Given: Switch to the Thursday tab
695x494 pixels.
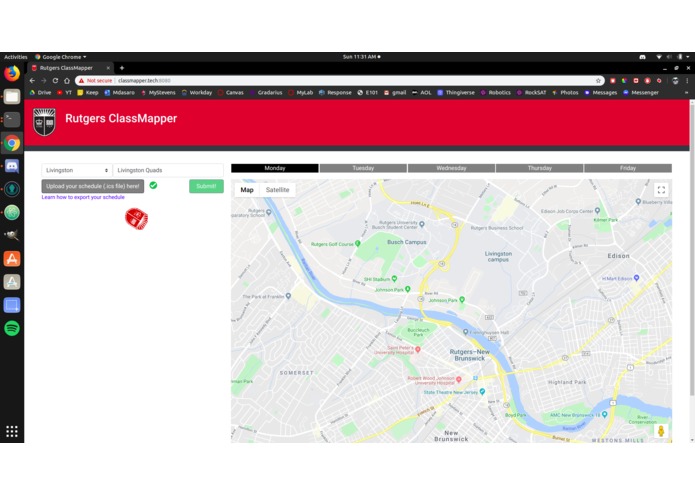Looking at the screenshot, I should tap(539, 168).
